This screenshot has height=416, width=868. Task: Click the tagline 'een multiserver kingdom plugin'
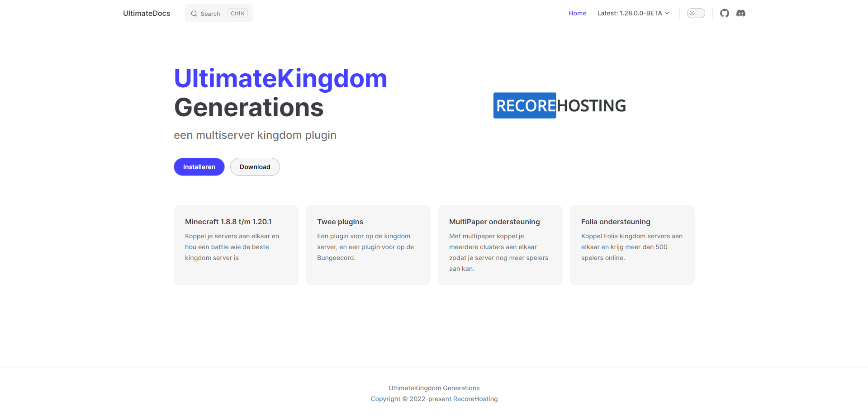255,135
